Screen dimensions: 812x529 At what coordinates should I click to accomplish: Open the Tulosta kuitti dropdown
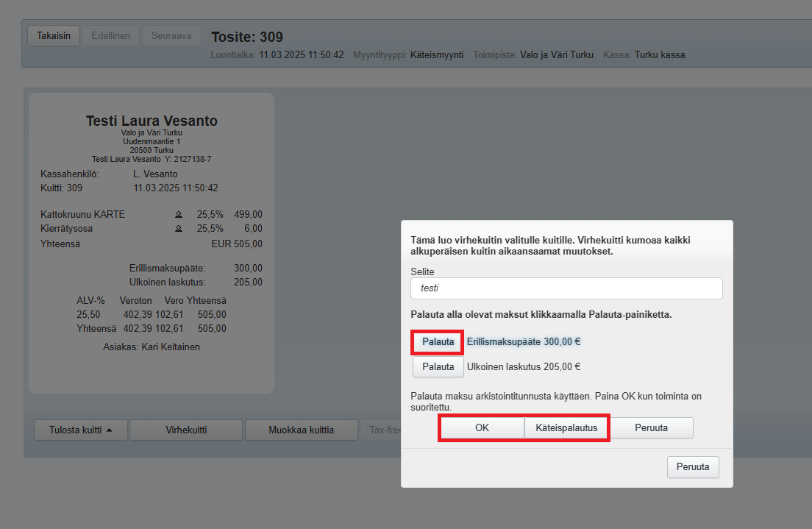(x=81, y=430)
